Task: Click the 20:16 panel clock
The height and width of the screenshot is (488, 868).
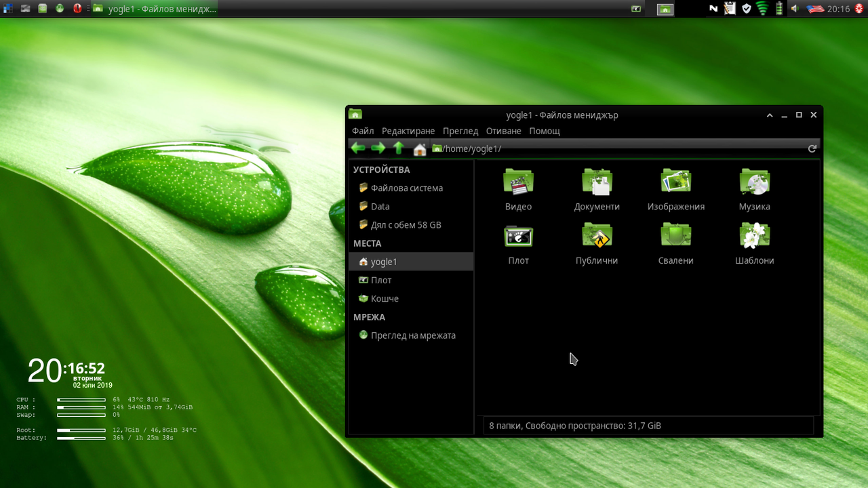Action: pos(839,9)
